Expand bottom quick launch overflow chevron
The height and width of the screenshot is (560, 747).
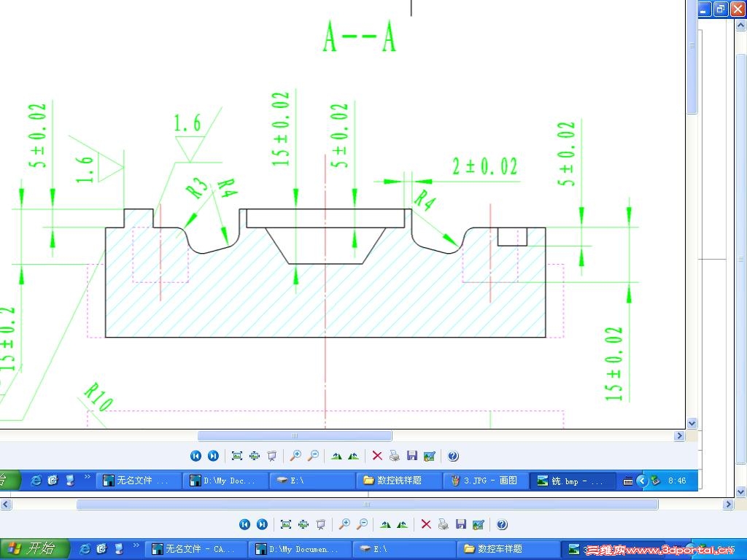coord(136,545)
